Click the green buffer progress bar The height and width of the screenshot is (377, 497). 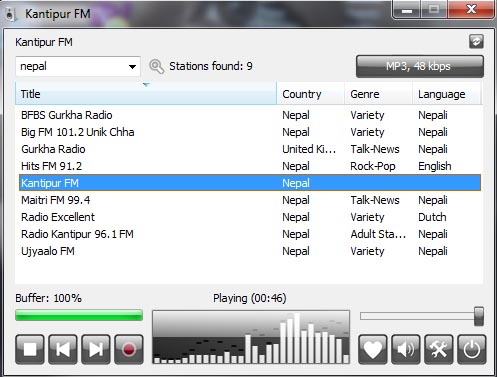[x=79, y=315]
